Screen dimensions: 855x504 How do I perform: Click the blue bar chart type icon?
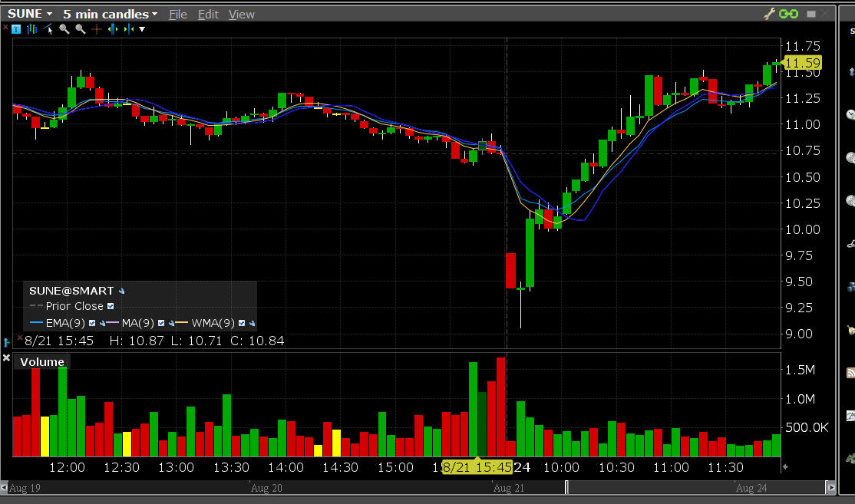(x=32, y=29)
